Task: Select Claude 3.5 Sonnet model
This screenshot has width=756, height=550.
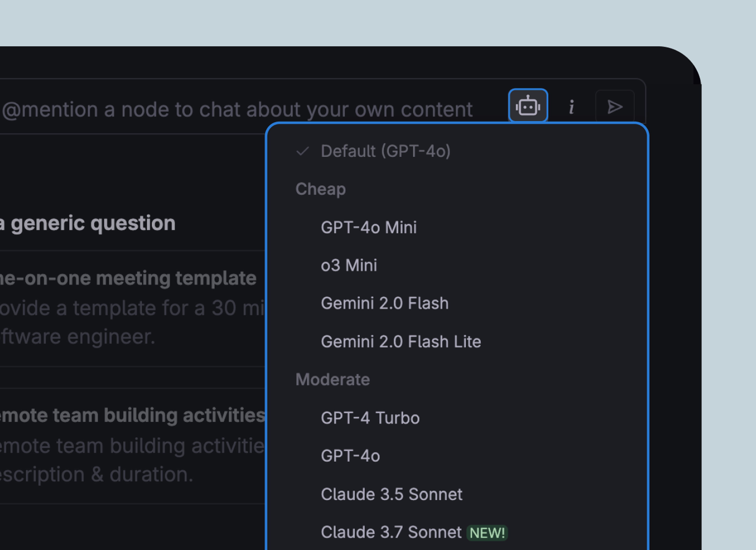Action: pyautogui.click(x=391, y=494)
